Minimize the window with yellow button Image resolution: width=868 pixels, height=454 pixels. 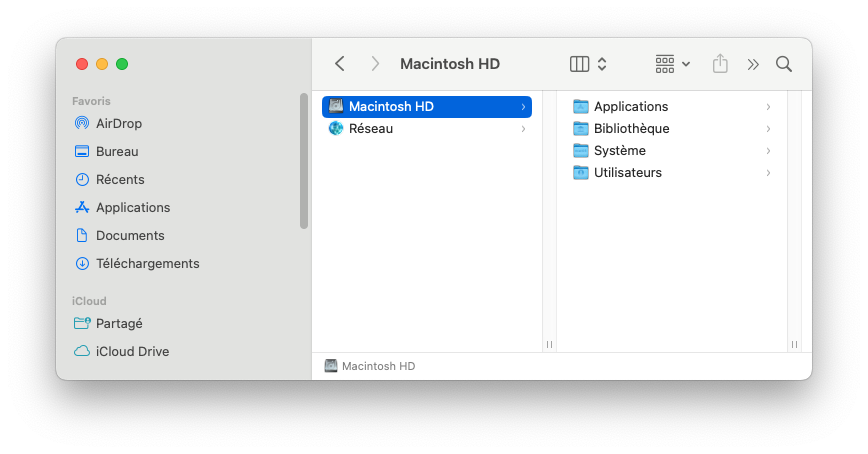[x=102, y=64]
